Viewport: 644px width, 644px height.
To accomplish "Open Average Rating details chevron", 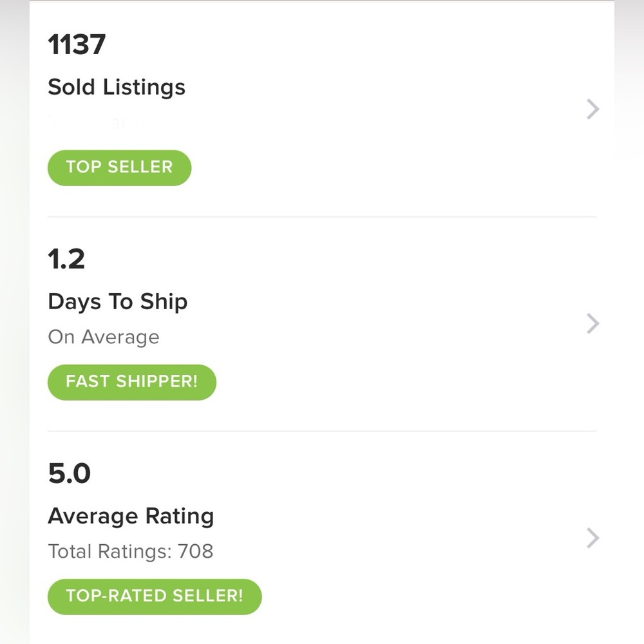I will [593, 538].
